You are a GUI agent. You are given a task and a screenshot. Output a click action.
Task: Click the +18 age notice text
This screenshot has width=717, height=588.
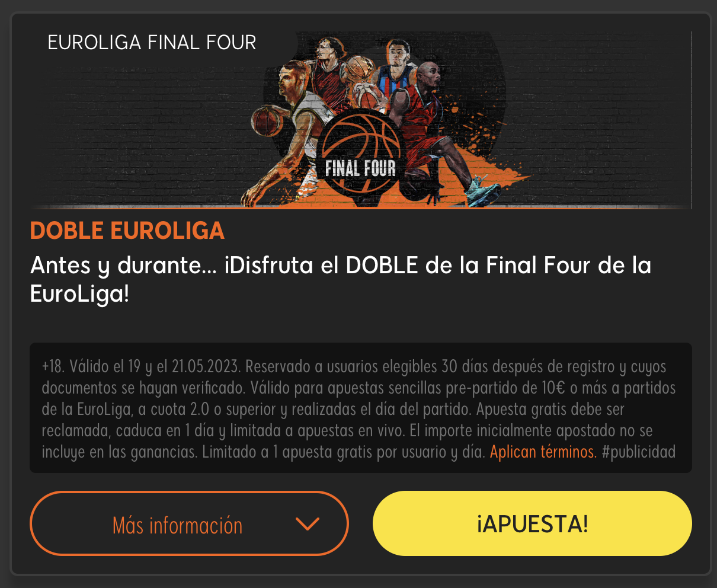(x=53, y=366)
